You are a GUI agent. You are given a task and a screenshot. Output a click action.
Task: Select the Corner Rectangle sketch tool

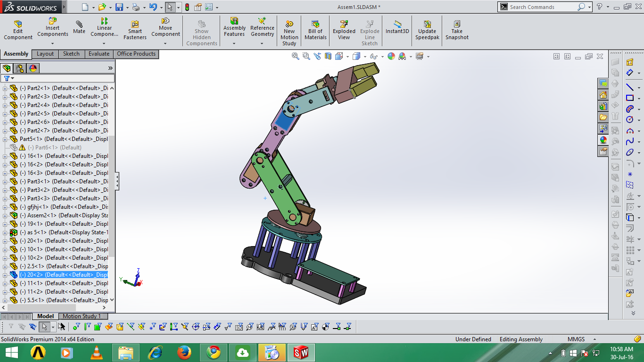(x=630, y=98)
